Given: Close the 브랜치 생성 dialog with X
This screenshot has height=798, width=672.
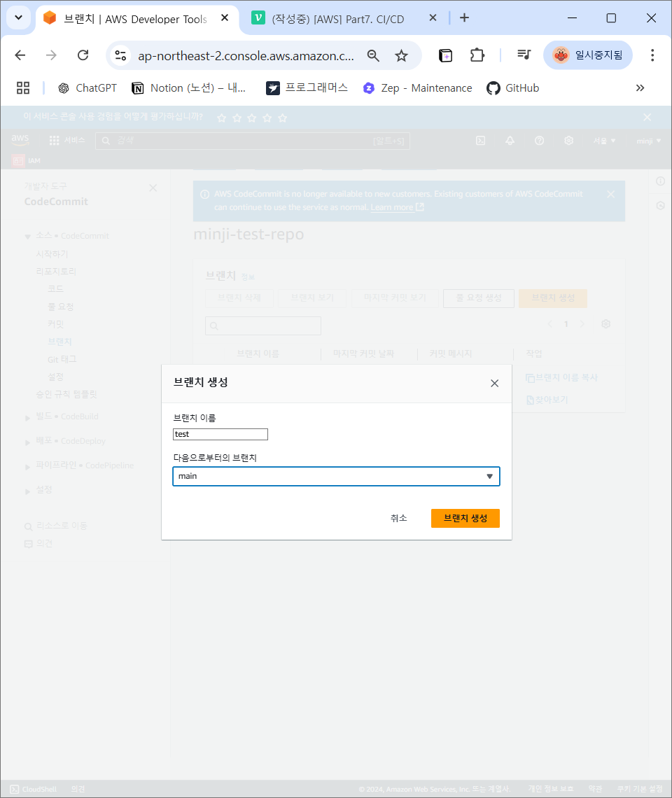Looking at the screenshot, I should [x=494, y=383].
